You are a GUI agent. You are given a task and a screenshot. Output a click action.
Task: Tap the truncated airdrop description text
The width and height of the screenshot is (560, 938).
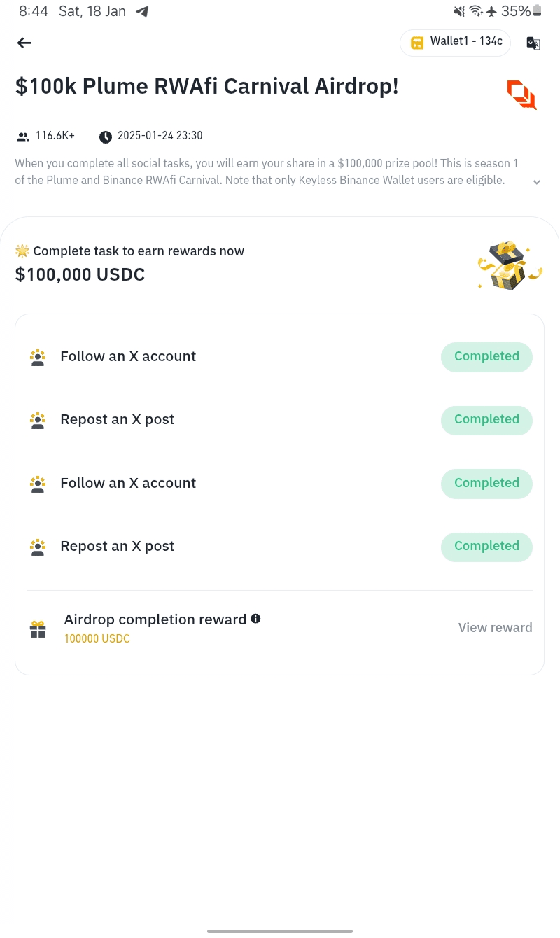pyautogui.click(x=266, y=172)
